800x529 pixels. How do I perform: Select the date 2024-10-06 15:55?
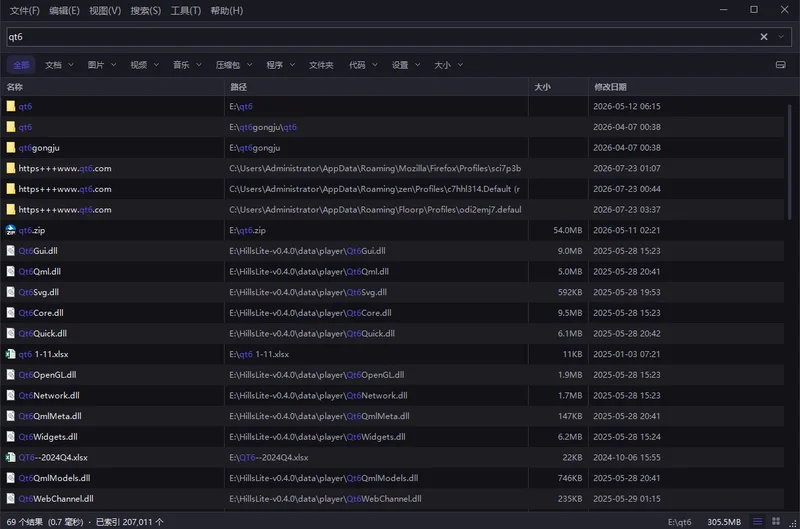[x=627, y=457]
